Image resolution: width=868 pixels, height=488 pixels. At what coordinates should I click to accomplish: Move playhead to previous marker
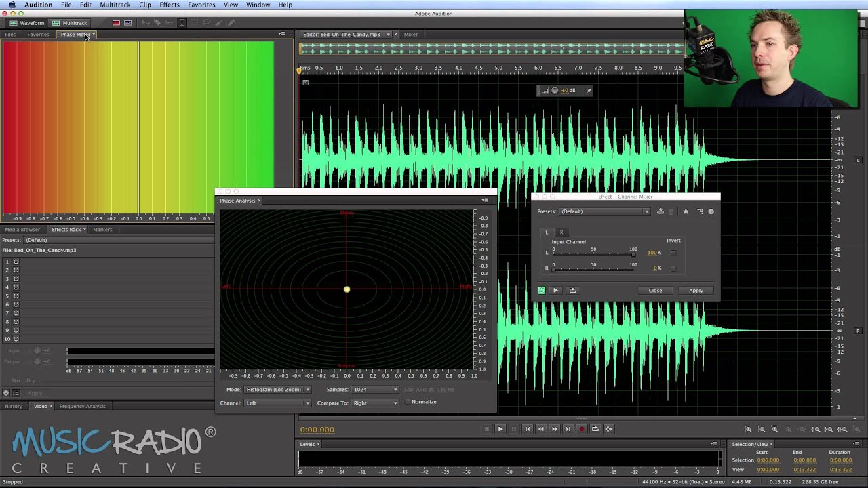point(527,429)
